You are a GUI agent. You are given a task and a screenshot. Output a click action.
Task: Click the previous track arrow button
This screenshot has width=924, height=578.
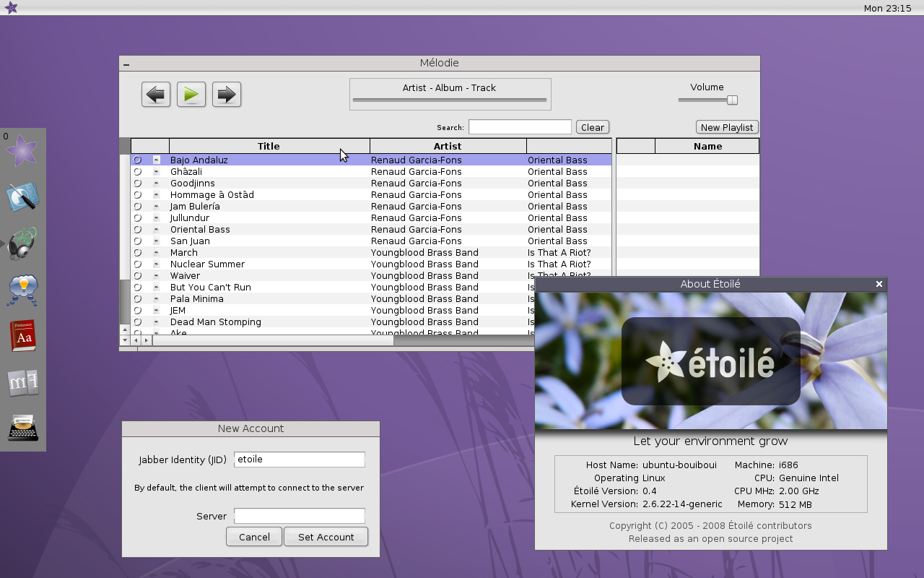pyautogui.click(x=156, y=95)
